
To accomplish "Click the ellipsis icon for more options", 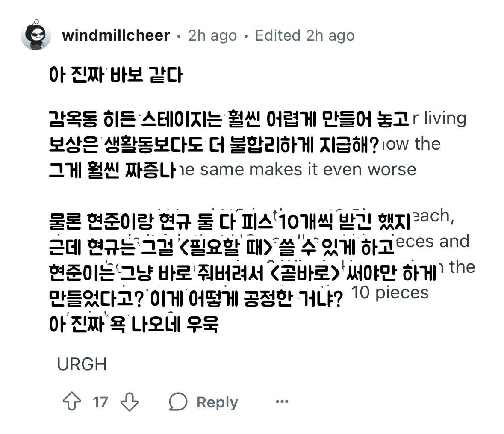I will click(282, 401).
